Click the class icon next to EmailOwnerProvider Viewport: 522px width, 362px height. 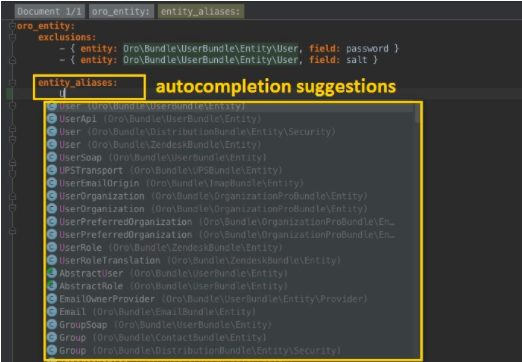coord(52,299)
